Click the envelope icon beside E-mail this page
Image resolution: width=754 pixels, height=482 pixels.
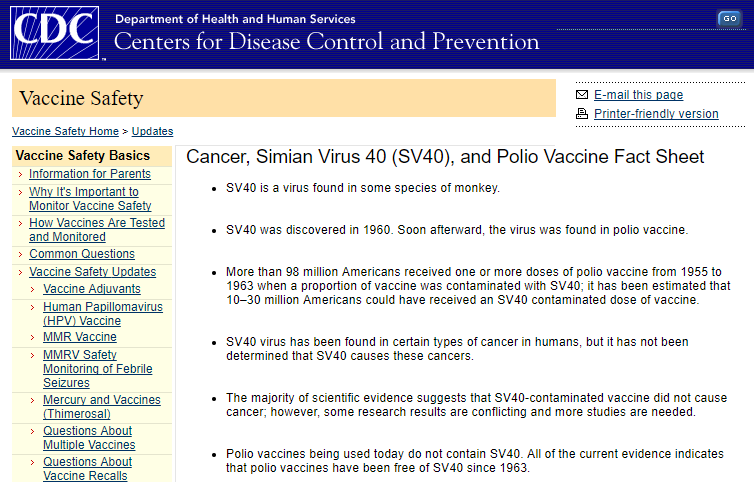coord(582,95)
